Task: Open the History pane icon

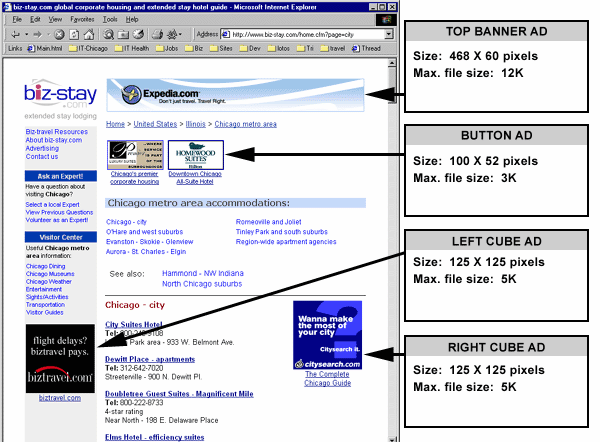Action: (x=138, y=35)
